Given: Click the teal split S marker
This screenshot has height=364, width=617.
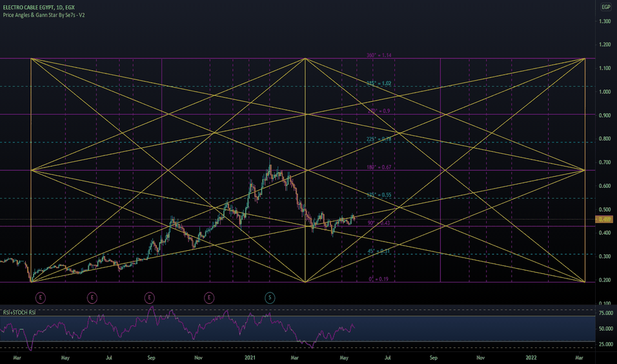Looking at the screenshot, I should point(270,298).
